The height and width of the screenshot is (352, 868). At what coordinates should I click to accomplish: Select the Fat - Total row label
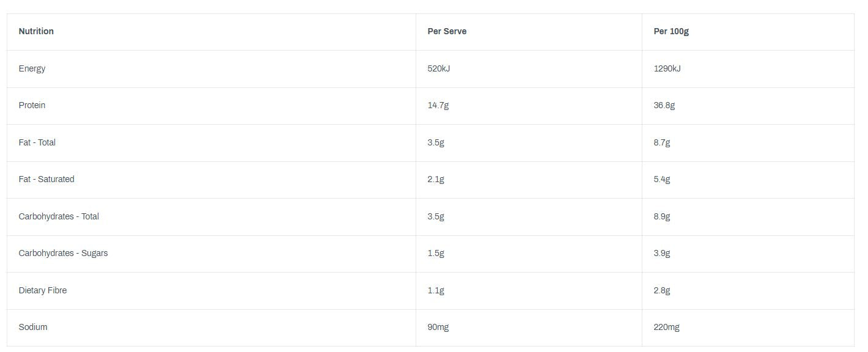click(x=37, y=142)
